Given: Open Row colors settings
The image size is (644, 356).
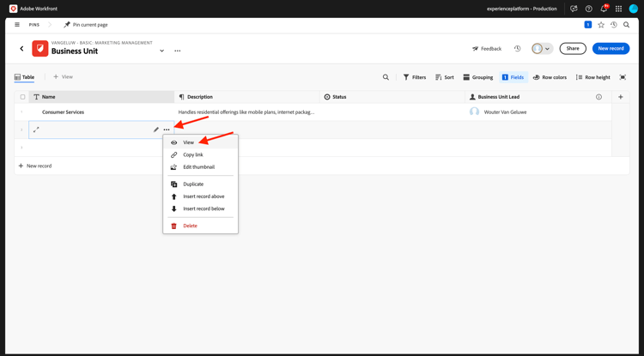Looking at the screenshot, I should point(550,77).
